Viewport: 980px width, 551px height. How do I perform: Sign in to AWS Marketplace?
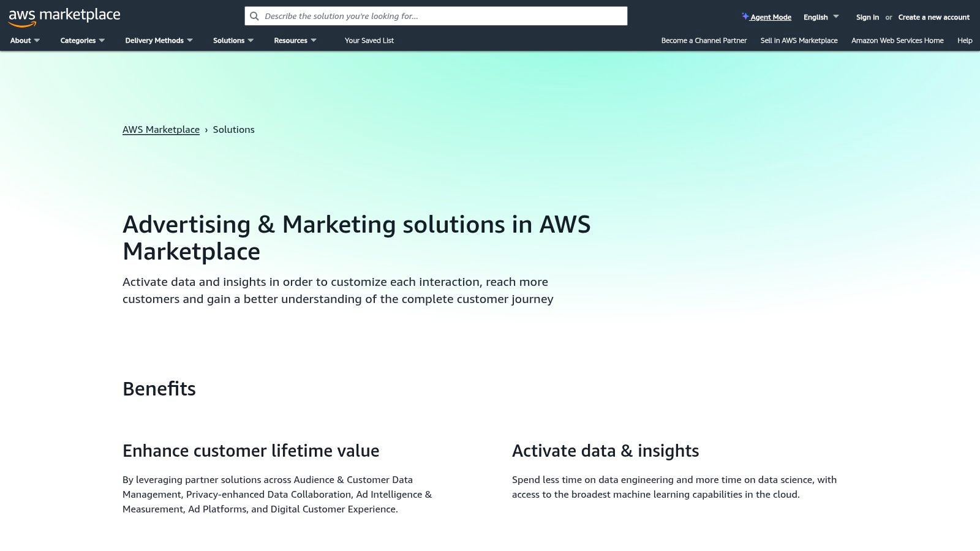867,17
